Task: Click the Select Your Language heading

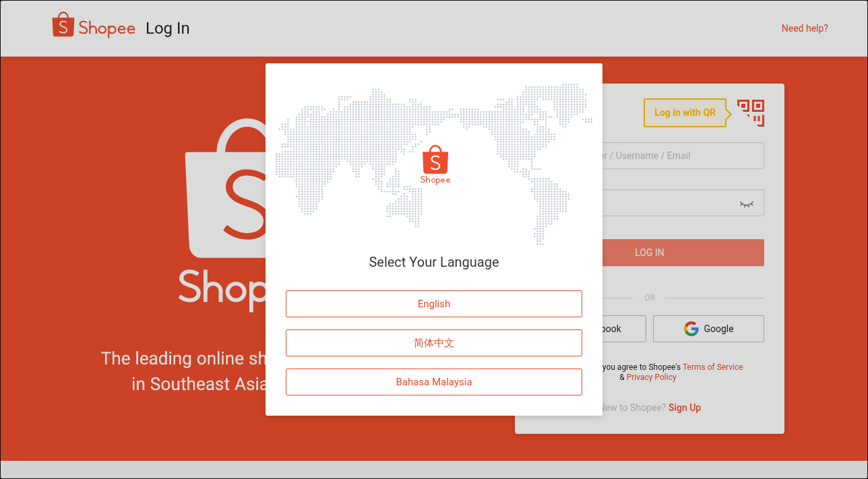Action: tap(434, 262)
